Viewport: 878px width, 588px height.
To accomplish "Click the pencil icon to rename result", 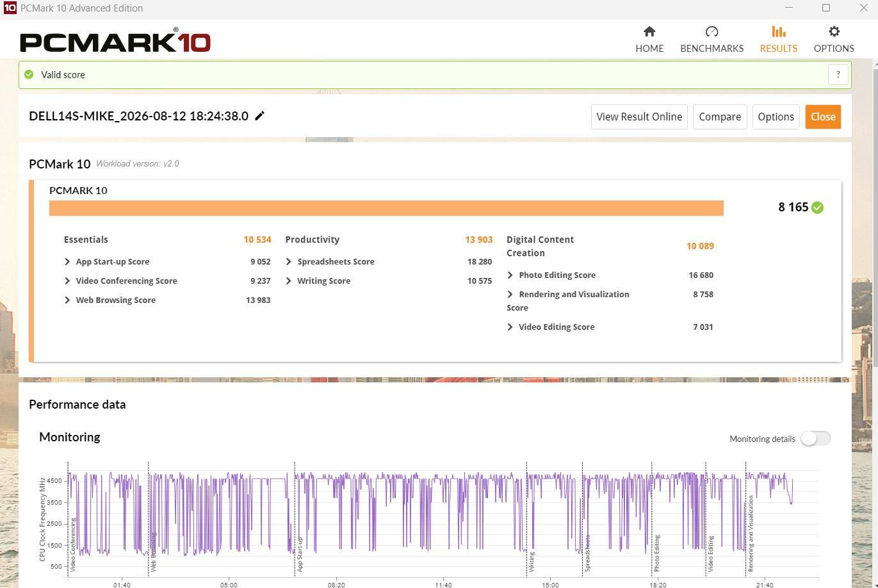I will 259,116.
